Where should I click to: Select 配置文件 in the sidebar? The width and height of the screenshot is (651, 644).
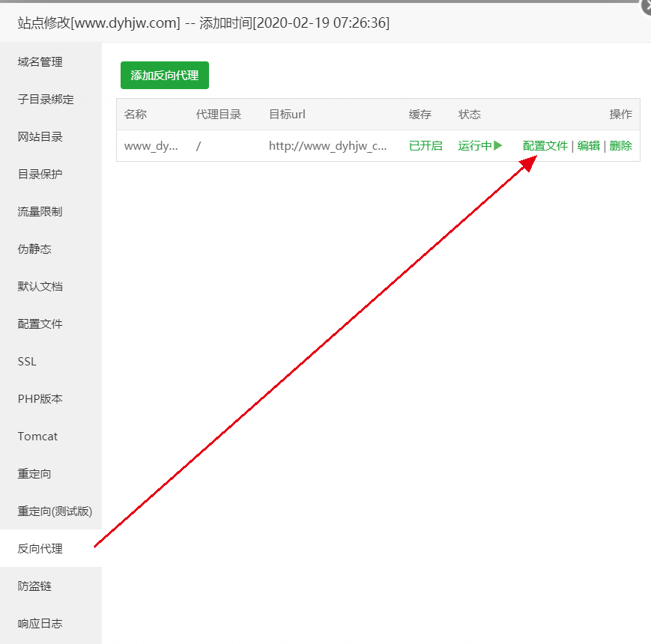[40, 323]
